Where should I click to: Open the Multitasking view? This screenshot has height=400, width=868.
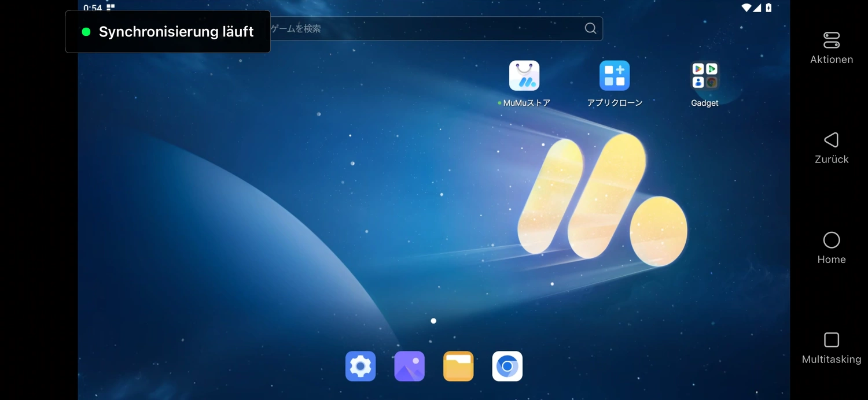[x=832, y=348]
